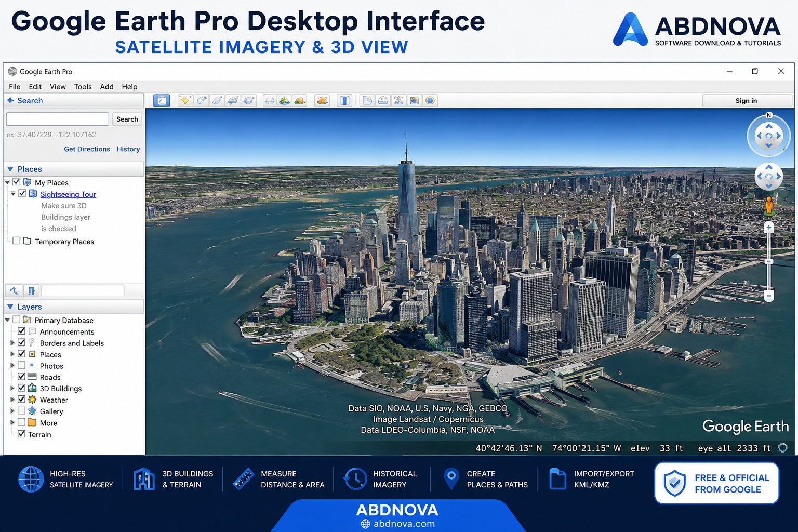The image size is (798, 532).
Task: Click the magnifier icon below the Places list
Action: (x=14, y=291)
